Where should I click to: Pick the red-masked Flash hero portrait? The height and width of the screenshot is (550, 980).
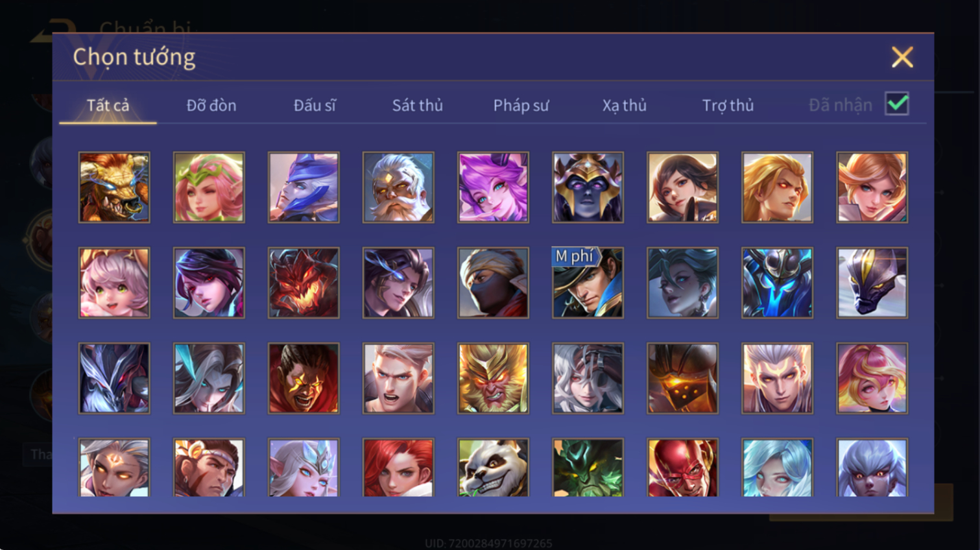[x=682, y=468]
